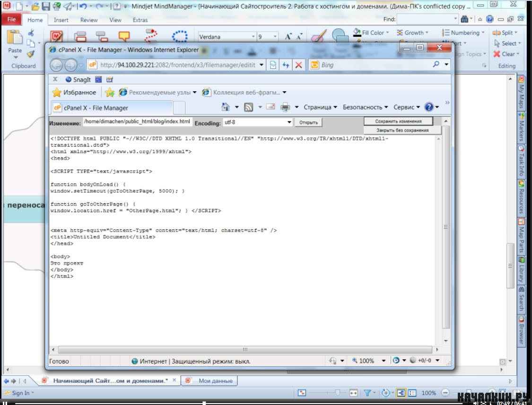Open the Verdana font name dropdown
The height and width of the screenshot is (405, 532).
[x=253, y=37]
